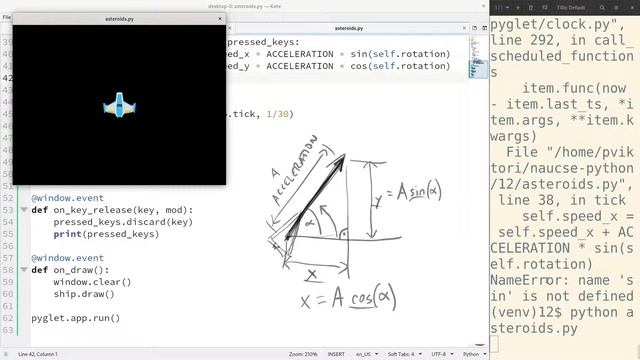
Task: Click the Tilix Default title label
Action: point(571,7)
